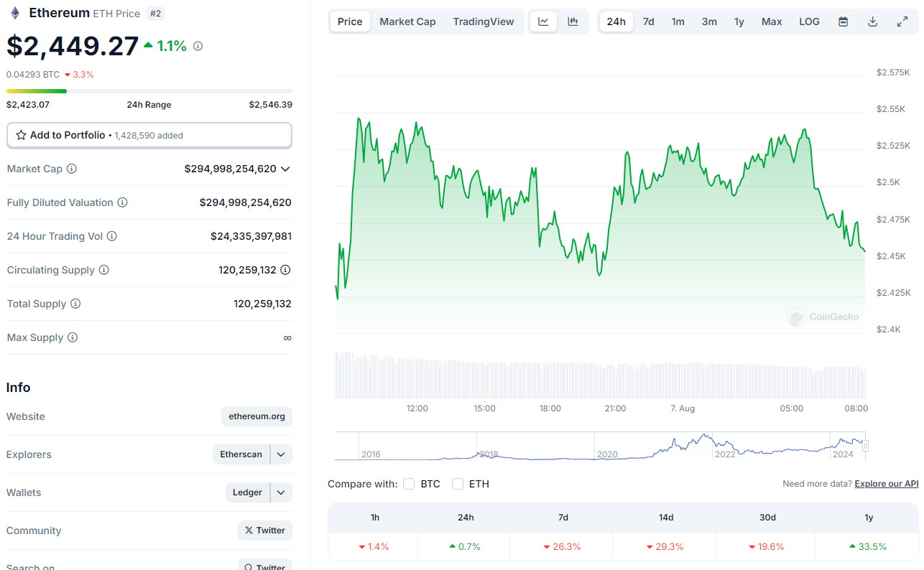Click the 14d -29.3% performance cell
Viewport: 924px width, 570px height.
pyautogui.click(x=665, y=546)
